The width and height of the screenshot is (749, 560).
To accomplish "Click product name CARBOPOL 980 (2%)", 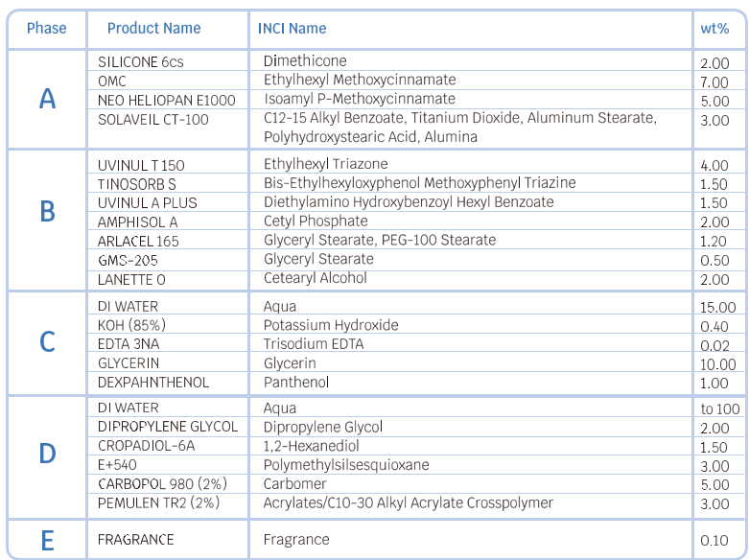I will tap(162, 484).
